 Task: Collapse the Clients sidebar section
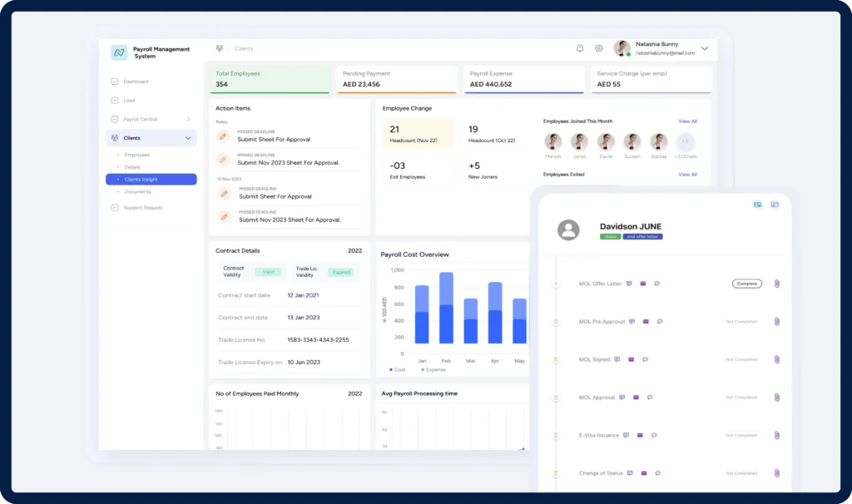coord(188,138)
